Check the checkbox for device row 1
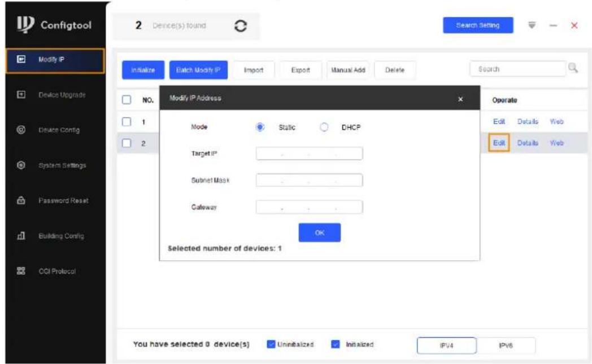592x364 pixels. pos(127,121)
